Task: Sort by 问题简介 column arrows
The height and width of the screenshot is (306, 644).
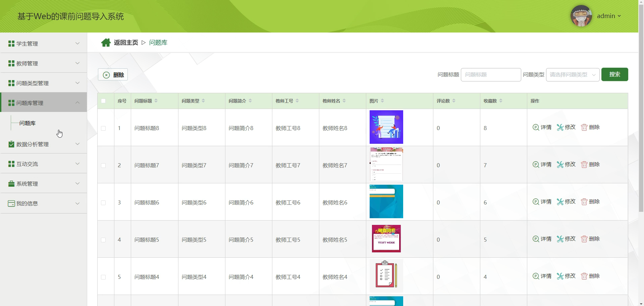Action: point(250,101)
